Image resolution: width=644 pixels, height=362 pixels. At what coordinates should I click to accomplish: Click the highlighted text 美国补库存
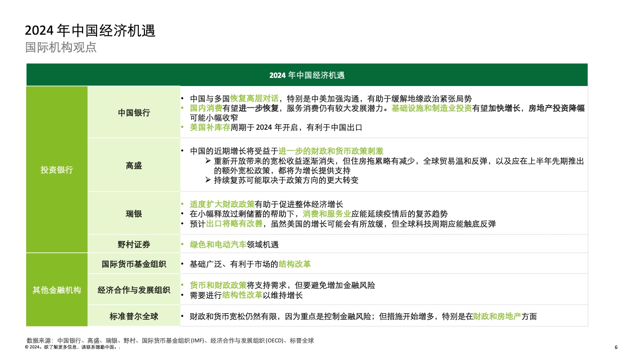[210, 128]
